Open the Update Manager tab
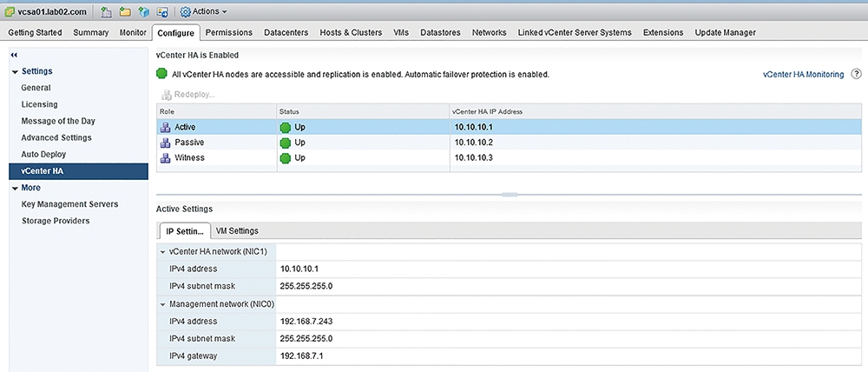 click(x=725, y=33)
